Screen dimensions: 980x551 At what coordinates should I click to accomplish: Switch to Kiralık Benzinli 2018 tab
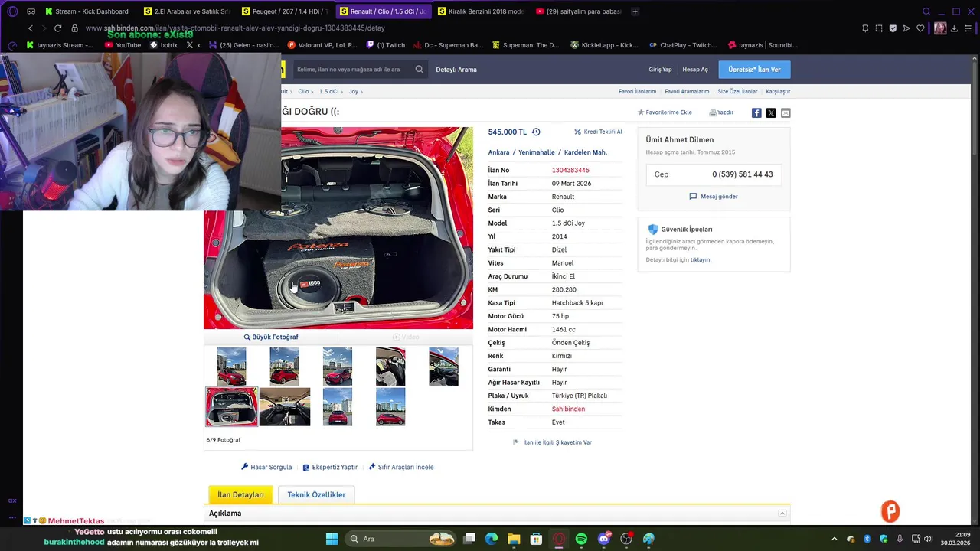pyautogui.click(x=482, y=11)
